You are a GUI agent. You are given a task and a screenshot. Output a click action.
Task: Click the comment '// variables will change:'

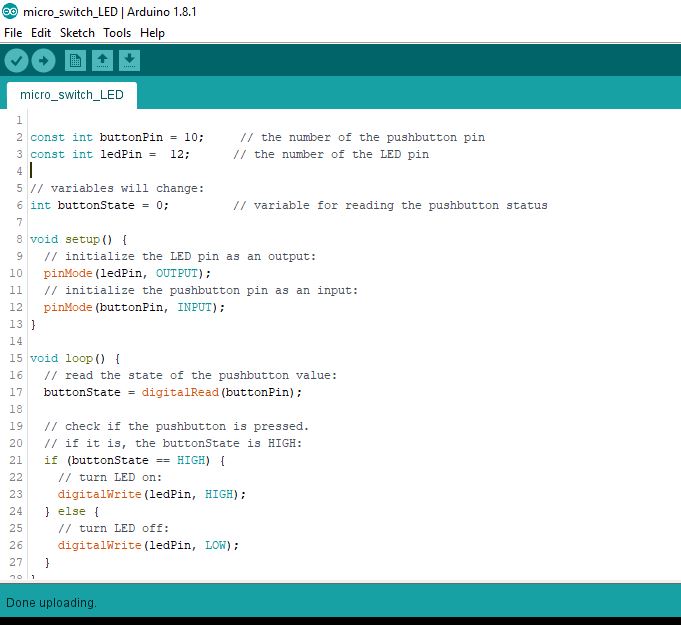[117, 188]
